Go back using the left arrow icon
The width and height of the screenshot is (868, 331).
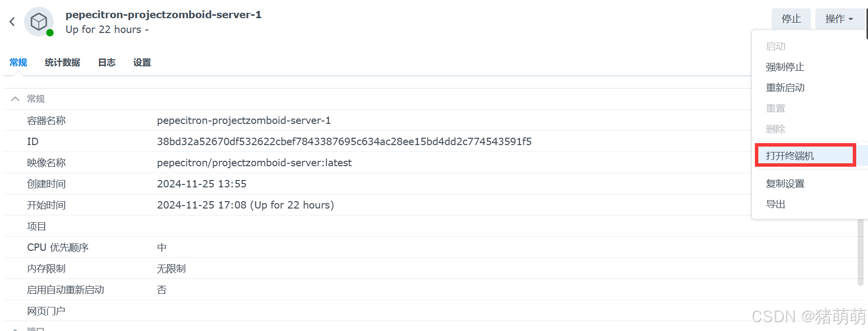(x=12, y=22)
